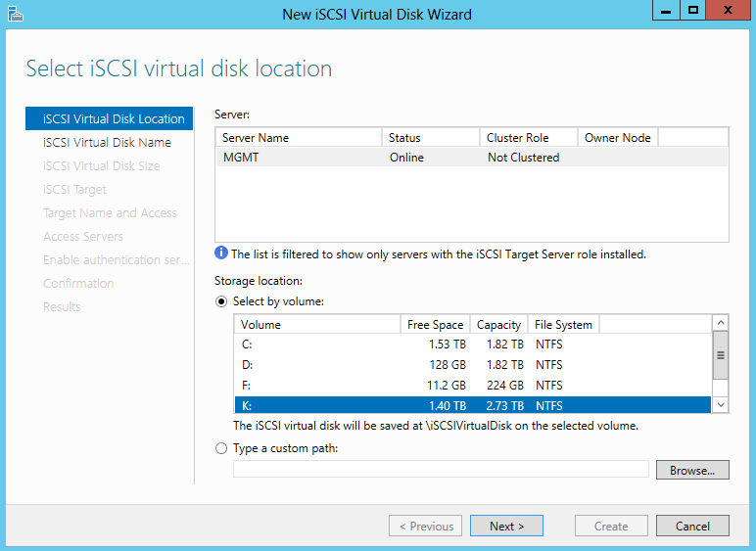This screenshot has height=551, width=756.
Task: Sort servers by the Server Name column header
Action: point(298,138)
